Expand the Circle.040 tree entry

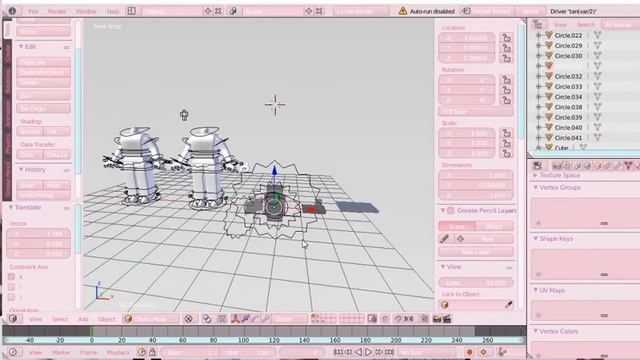coord(538,127)
